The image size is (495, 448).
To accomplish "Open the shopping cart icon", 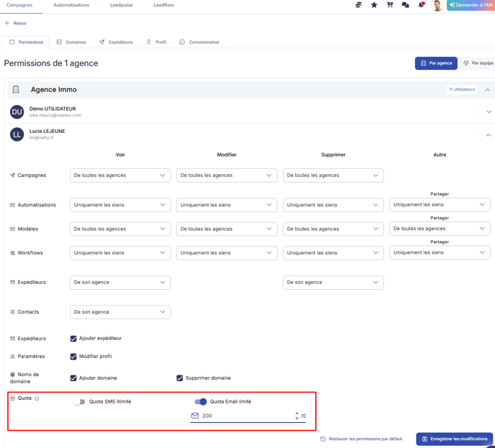I will 390,5.
